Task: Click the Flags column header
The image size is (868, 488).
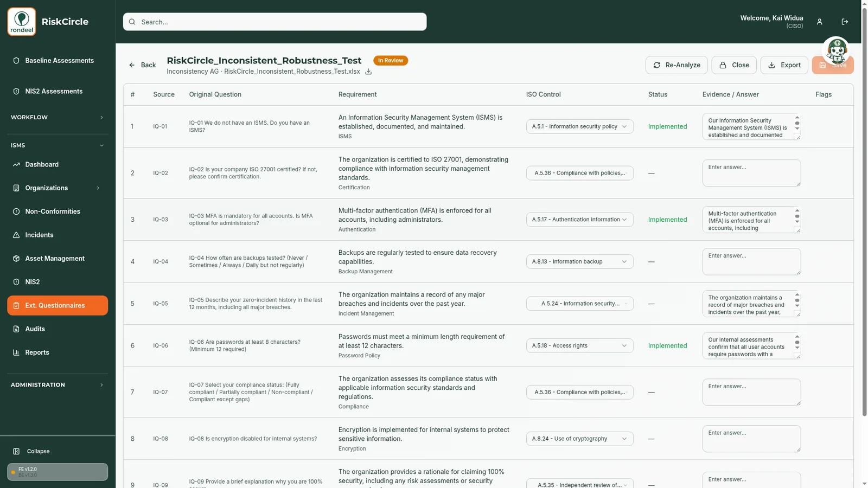Action: pos(823,94)
